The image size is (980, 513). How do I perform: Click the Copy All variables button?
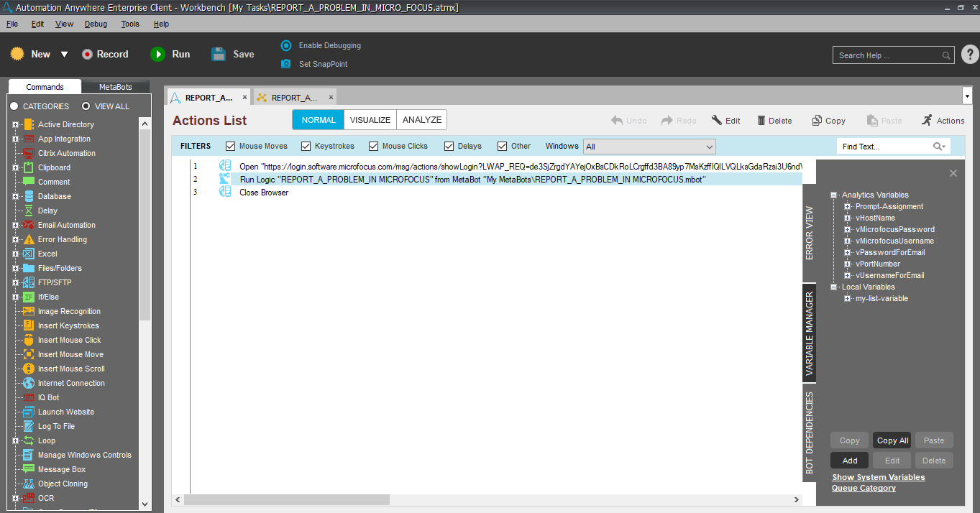point(892,440)
